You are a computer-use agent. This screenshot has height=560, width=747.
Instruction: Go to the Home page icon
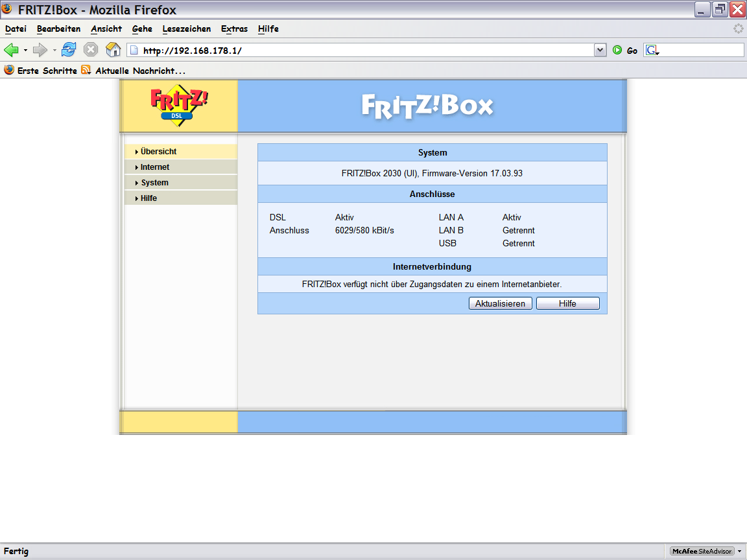(x=113, y=49)
